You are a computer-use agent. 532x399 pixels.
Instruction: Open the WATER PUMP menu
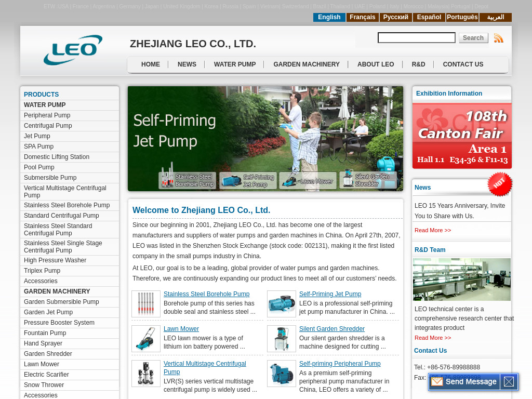[x=235, y=64]
